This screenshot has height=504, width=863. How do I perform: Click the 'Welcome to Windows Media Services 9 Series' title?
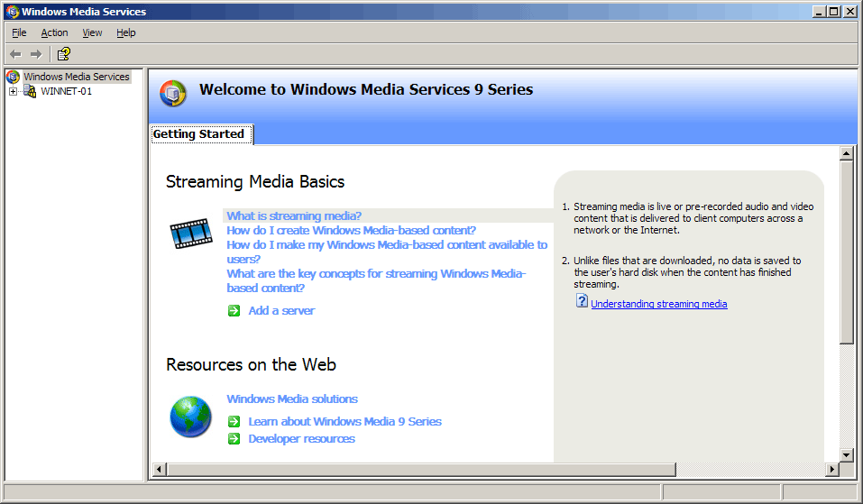(366, 89)
